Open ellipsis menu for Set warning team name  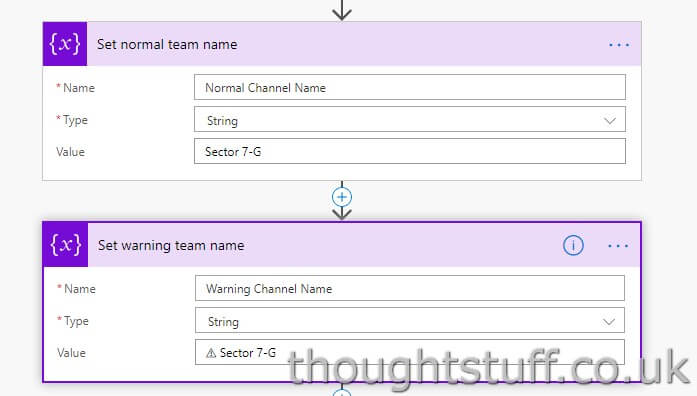pos(618,246)
